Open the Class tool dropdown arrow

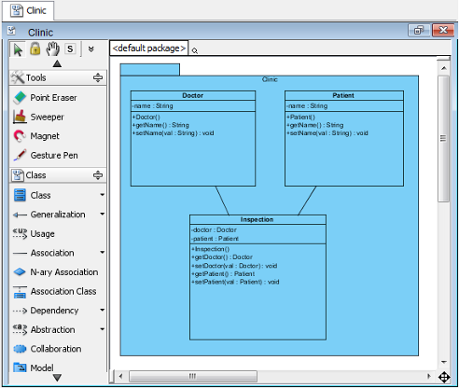tap(102, 195)
